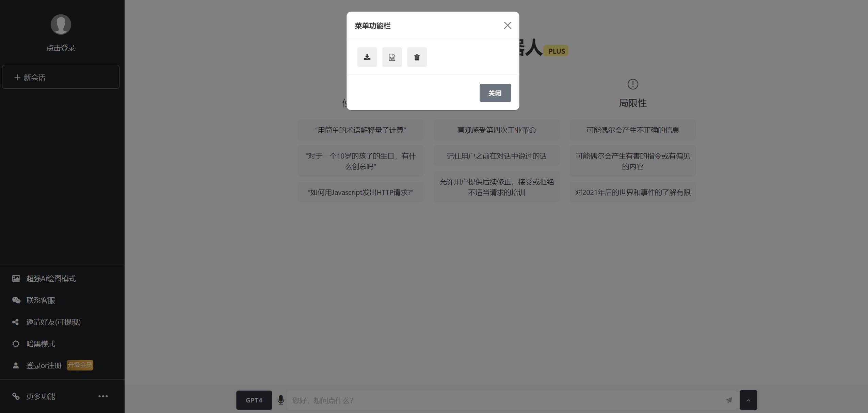Toggle 暗黑模式 in the sidebar
Image resolution: width=868 pixels, height=413 pixels.
coord(41,344)
